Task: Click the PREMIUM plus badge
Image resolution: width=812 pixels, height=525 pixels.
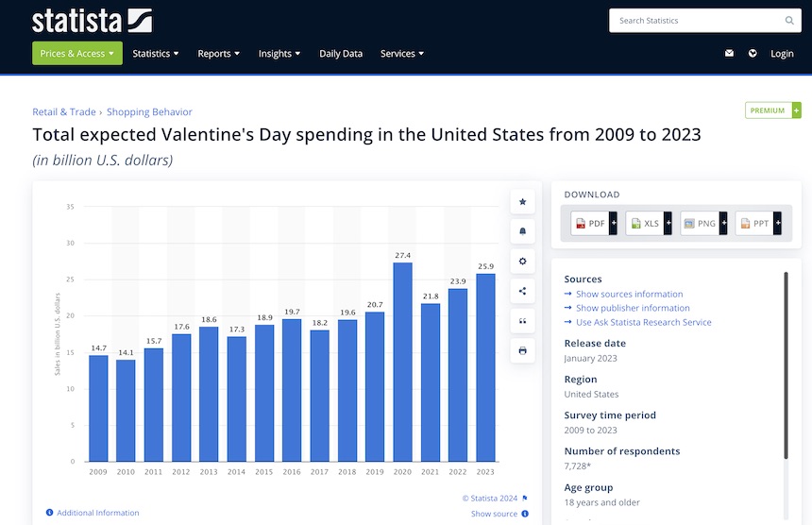Action: [x=773, y=110]
